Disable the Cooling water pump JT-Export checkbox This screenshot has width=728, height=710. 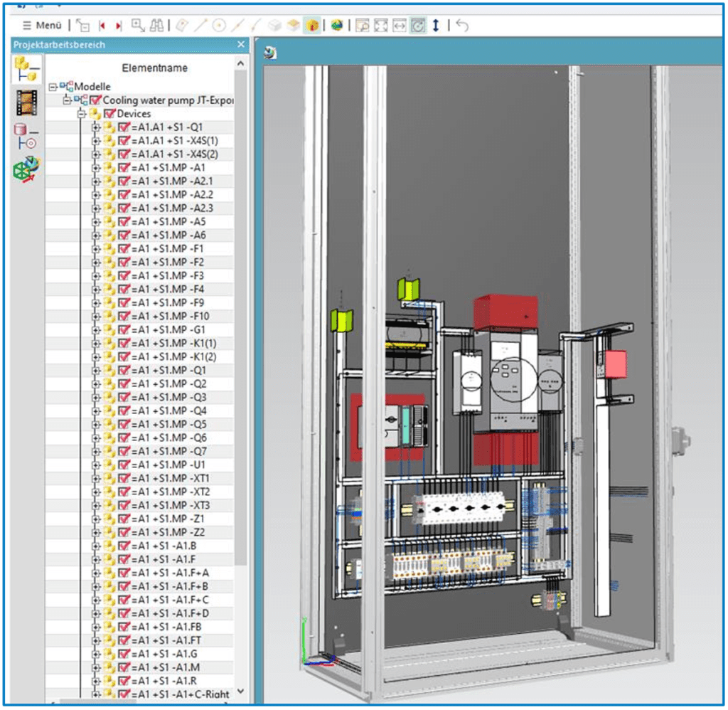click(x=96, y=100)
